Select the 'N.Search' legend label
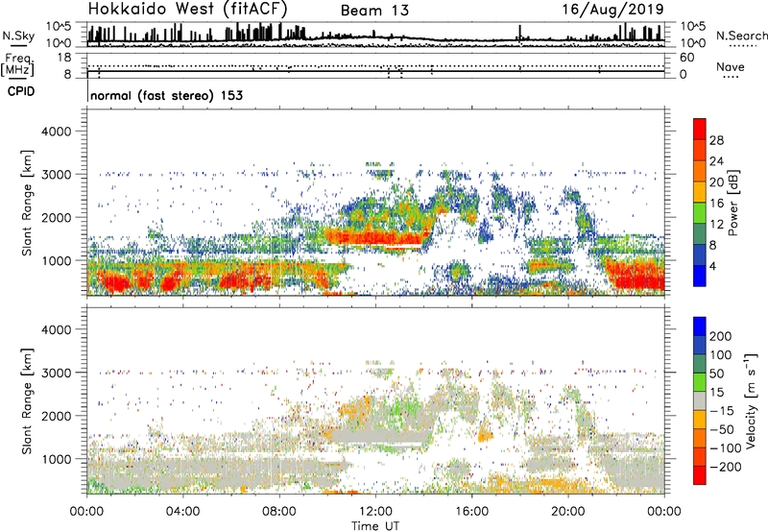This screenshot has height=532, width=768. point(741,36)
